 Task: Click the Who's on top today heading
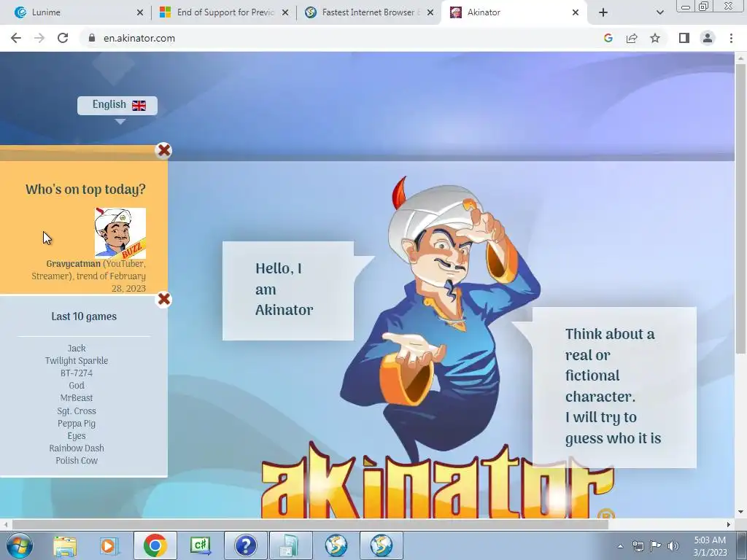[x=85, y=189]
